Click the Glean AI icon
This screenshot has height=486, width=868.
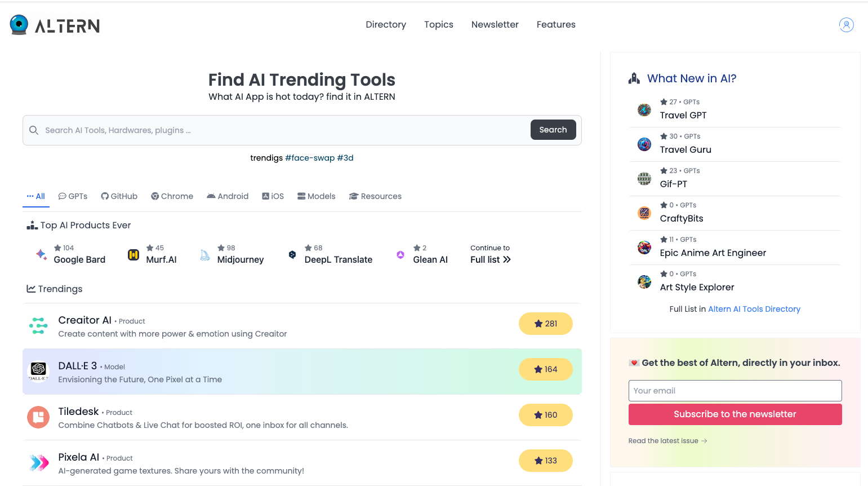tap(400, 255)
